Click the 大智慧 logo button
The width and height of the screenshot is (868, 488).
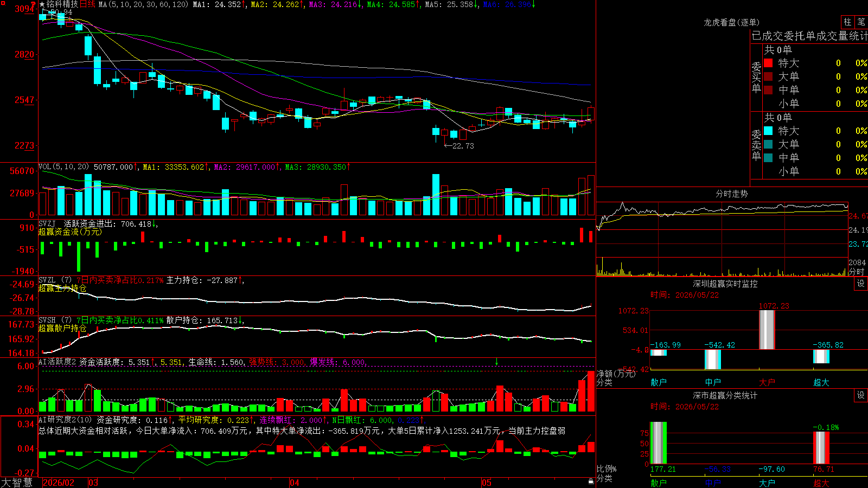17,483
